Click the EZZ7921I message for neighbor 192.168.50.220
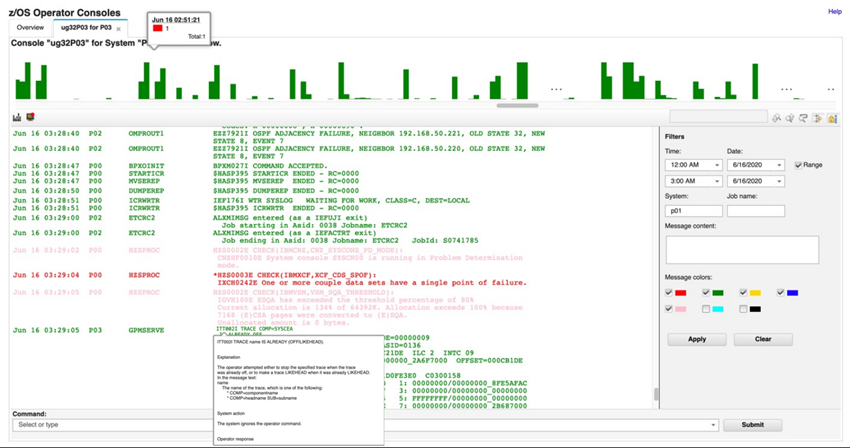The height and width of the screenshot is (448, 850). 378,152
